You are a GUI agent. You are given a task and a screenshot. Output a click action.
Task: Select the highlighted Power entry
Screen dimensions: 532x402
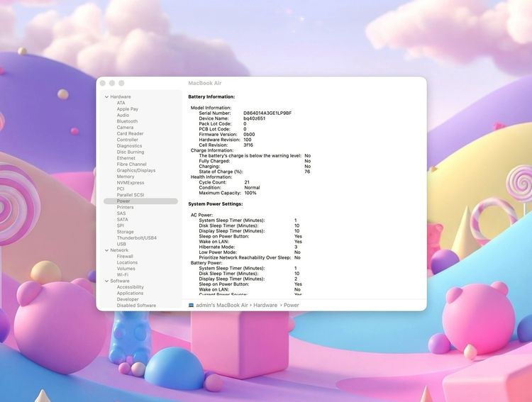coord(141,201)
